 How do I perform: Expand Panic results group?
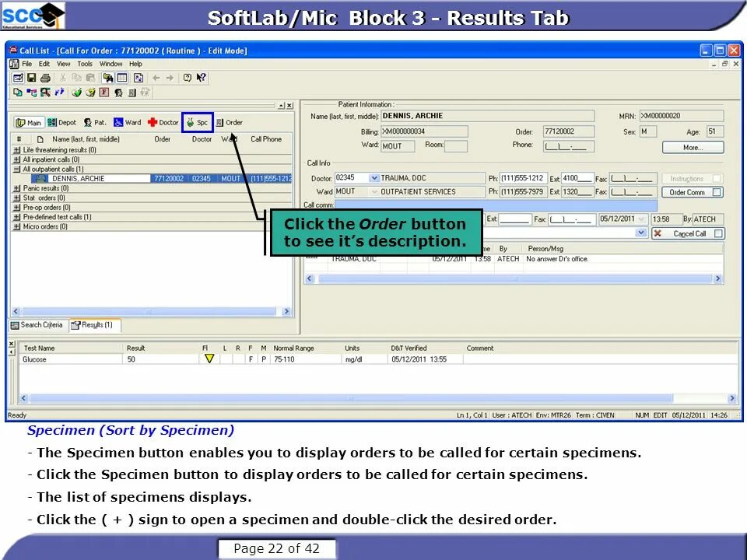[17, 188]
